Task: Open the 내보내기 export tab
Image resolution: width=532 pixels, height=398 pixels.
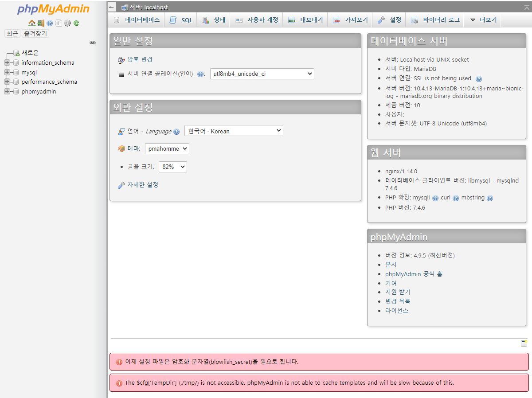Action: coord(305,20)
